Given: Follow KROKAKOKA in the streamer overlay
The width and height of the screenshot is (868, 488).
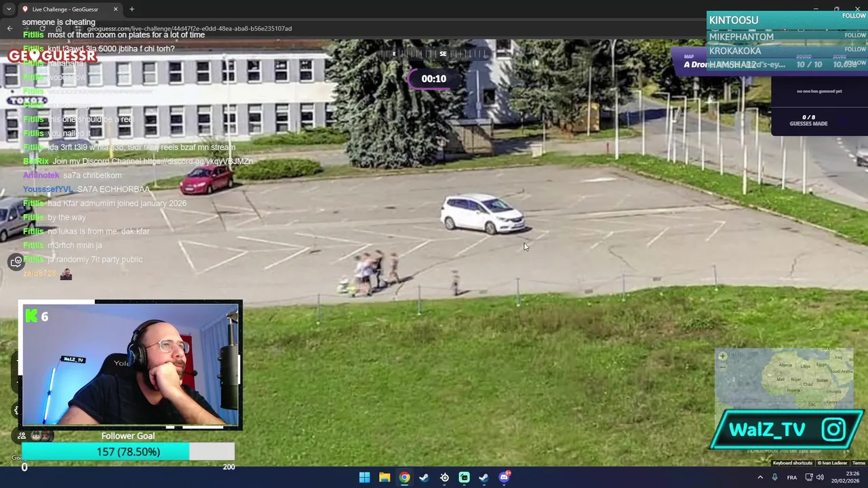Looking at the screenshot, I should click(x=855, y=49).
